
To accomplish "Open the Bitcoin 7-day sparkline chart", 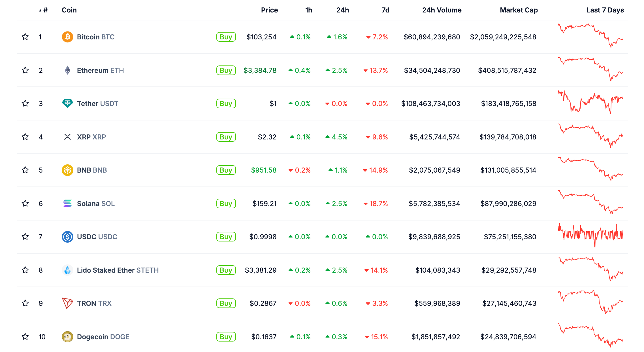I will pyautogui.click(x=590, y=36).
